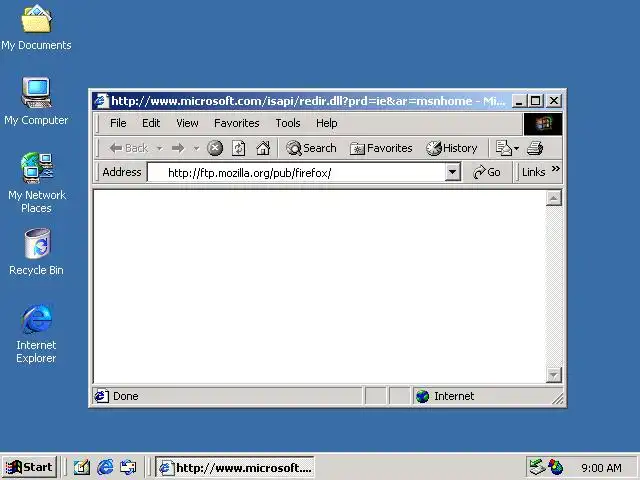Click the Windows logo throbber icon
Viewport: 640px width, 480px height.
click(543, 124)
